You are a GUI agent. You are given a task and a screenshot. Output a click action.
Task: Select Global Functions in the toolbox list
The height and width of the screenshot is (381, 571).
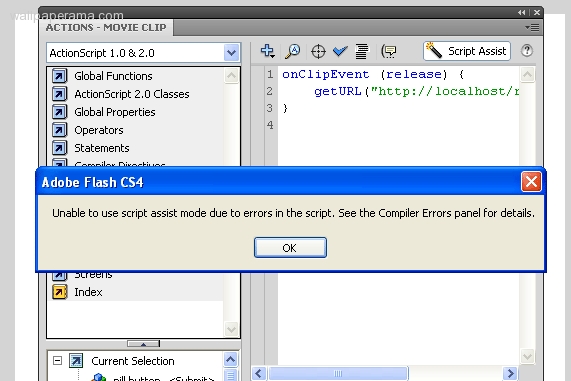click(x=113, y=76)
